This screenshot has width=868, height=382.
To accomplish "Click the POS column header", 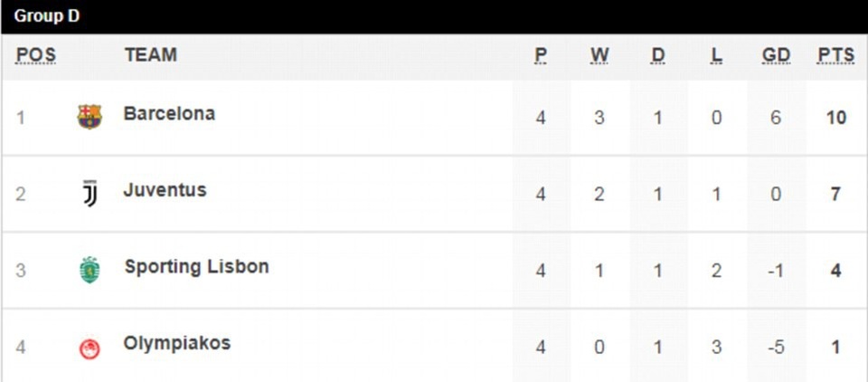I will coord(36,55).
